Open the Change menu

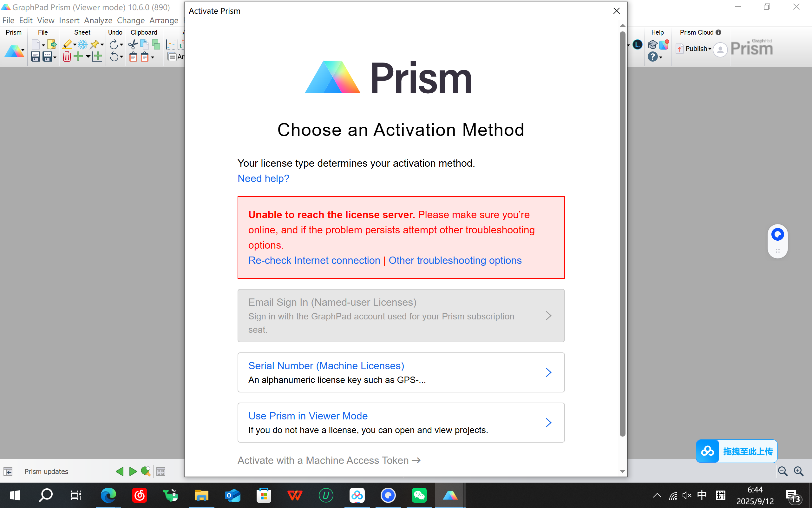pyautogui.click(x=131, y=20)
